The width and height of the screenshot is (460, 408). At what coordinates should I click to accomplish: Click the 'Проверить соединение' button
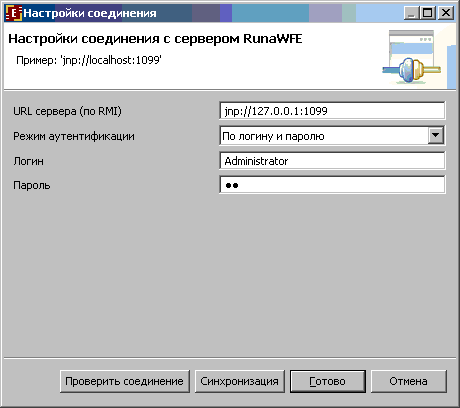(125, 381)
